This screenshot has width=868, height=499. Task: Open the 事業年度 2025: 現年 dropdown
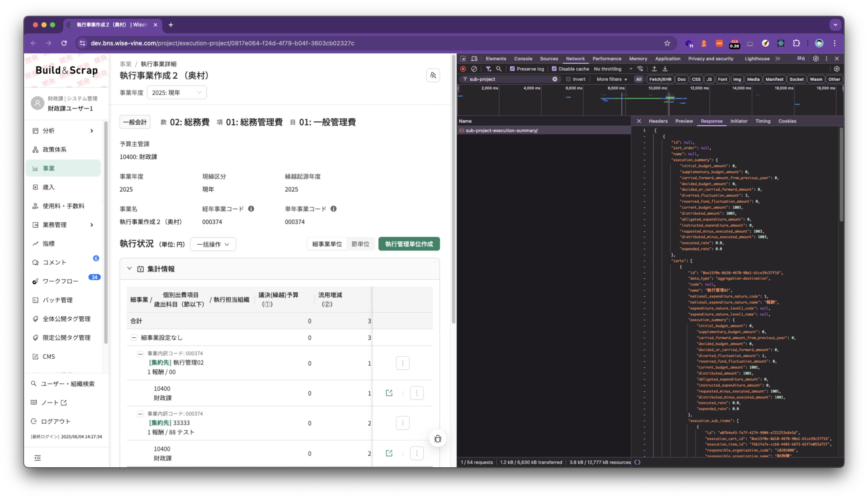[x=177, y=93]
